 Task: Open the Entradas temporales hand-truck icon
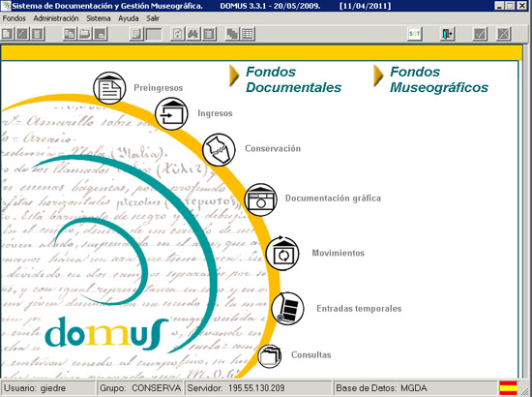click(287, 308)
